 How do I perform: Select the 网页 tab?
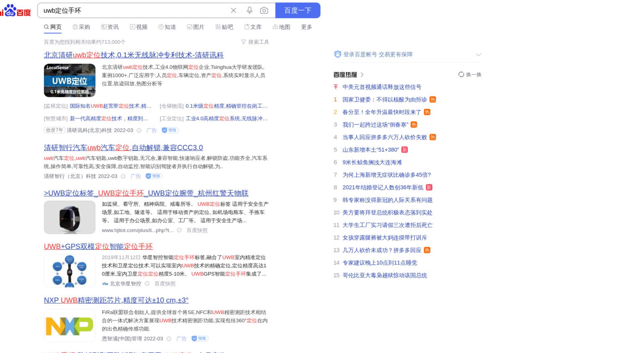point(53,27)
